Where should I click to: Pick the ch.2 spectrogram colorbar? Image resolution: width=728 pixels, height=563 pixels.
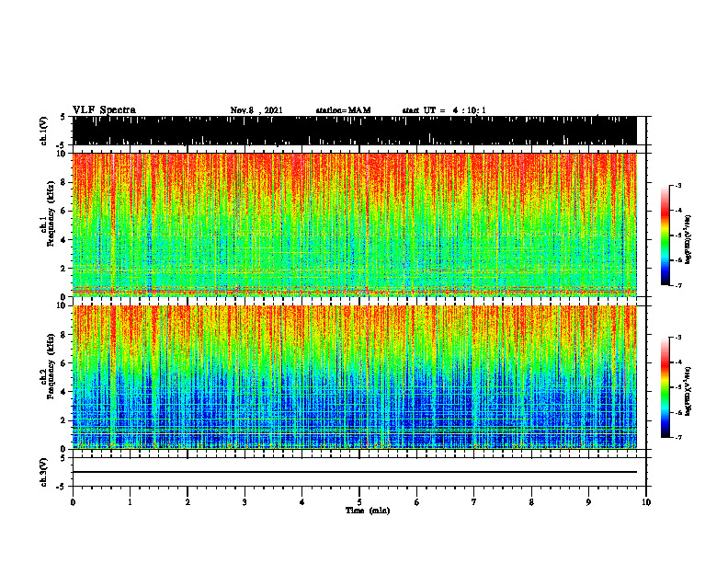[665, 387]
